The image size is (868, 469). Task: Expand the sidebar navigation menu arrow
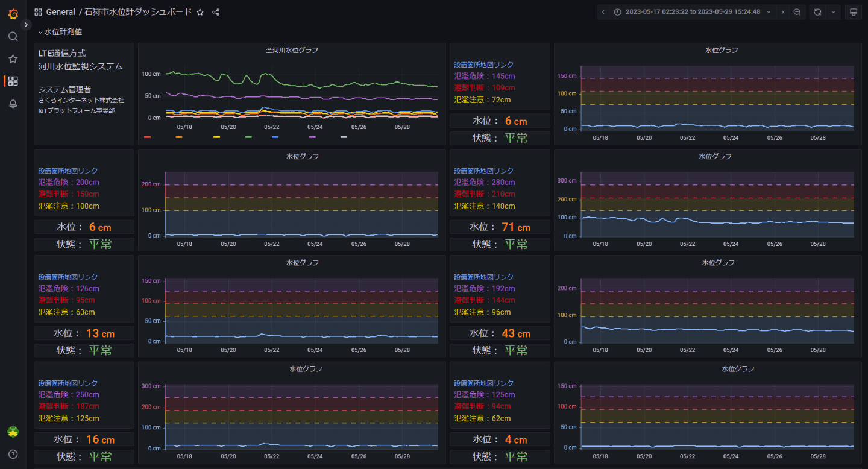click(x=26, y=25)
